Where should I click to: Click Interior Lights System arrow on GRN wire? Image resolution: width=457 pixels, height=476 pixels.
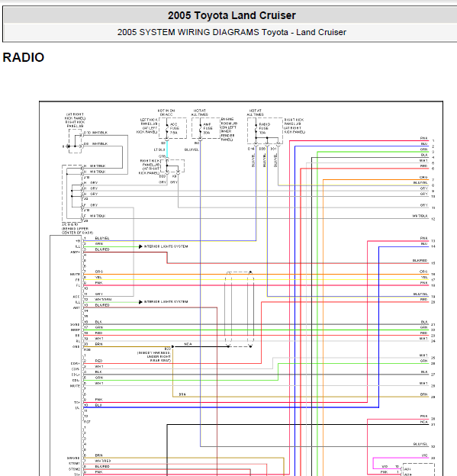(140, 246)
